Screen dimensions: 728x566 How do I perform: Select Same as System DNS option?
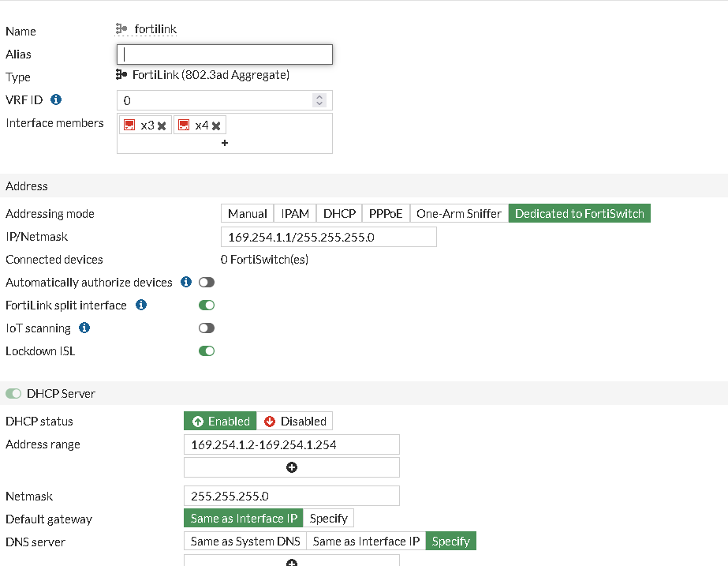tap(245, 542)
